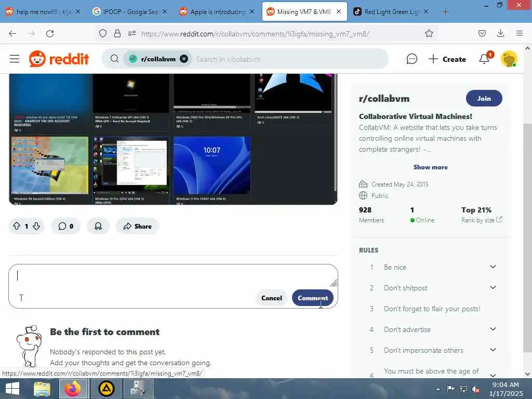This screenshot has width=532, height=399.
Task: Save to Pocket icon in toolbar
Action: [x=482, y=33]
